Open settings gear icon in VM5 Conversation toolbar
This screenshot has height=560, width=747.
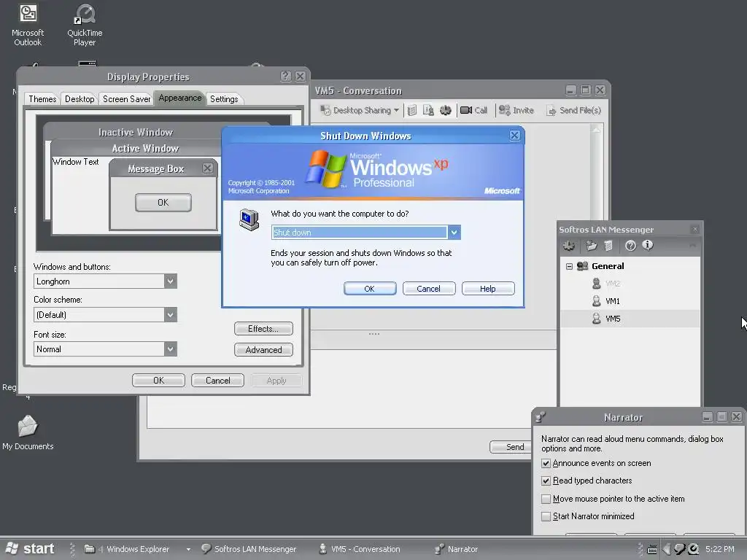tap(446, 111)
